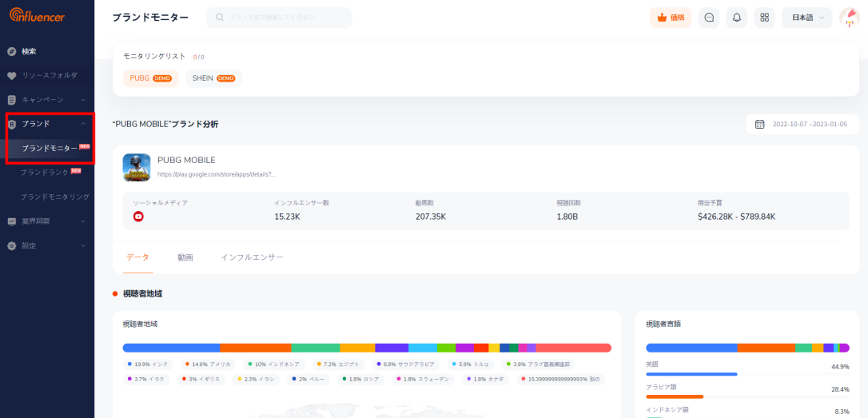Image resolution: width=868 pixels, height=418 pixels.
Task: Click the 設定 gear icon
Action: [x=12, y=245]
